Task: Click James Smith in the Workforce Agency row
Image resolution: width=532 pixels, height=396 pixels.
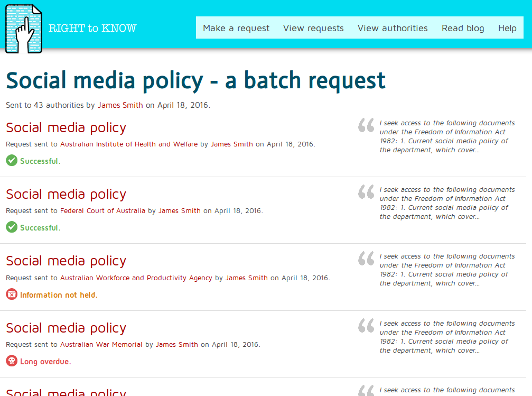Action: [247, 278]
